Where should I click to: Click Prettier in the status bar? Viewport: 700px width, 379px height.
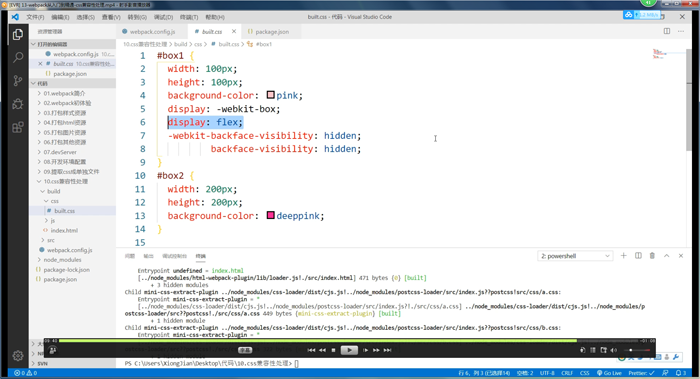click(x=641, y=373)
